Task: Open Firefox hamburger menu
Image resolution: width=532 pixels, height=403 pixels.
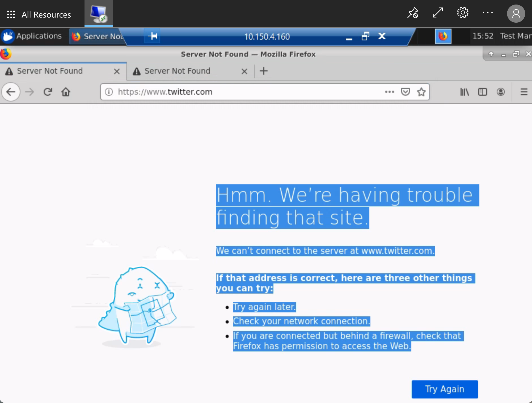Action: click(524, 92)
